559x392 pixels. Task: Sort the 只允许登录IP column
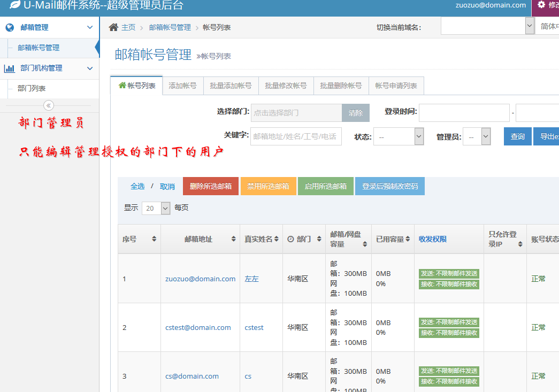[x=519, y=244]
